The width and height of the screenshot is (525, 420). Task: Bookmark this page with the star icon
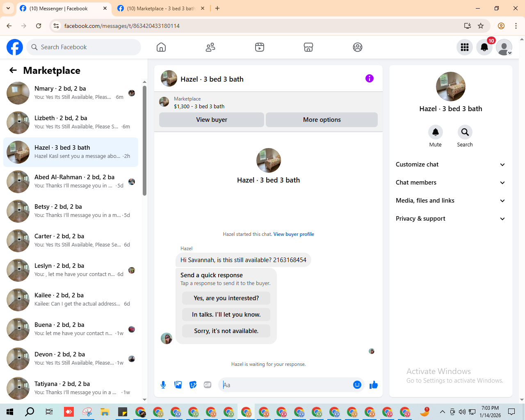tap(481, 26)
